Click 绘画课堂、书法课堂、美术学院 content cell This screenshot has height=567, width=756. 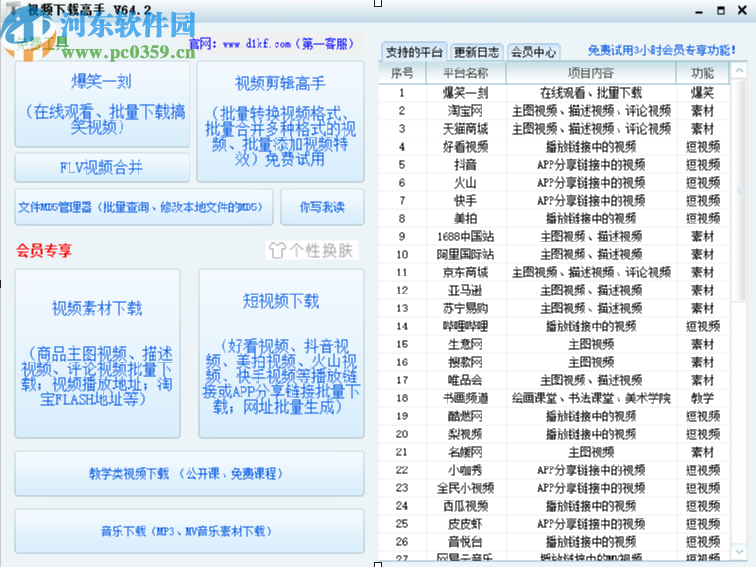(591, 398)
